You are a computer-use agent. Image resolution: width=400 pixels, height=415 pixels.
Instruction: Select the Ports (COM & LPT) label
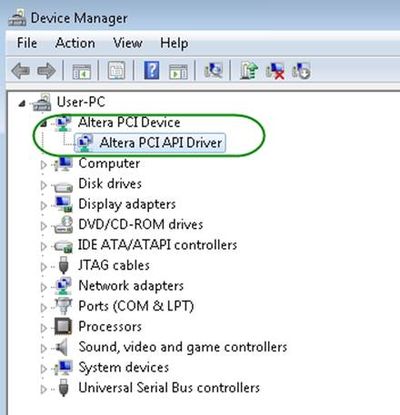pyautogui.click(x=136, y=306)
